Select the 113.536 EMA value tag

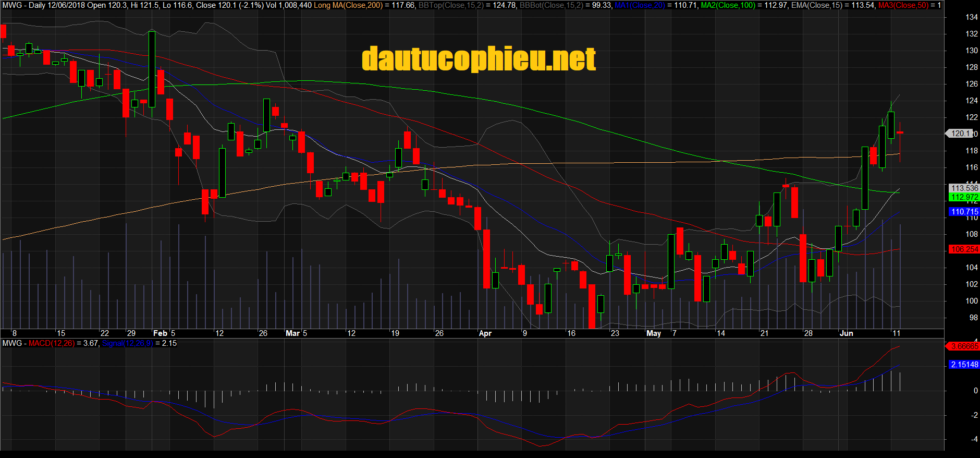pos(964,188)
